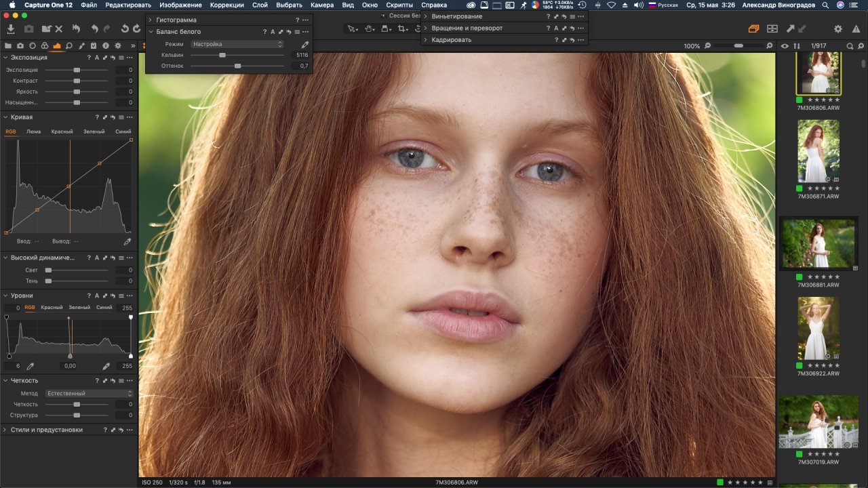This screenshot has height=488, width=868.
Task: Select the Pointer cursor tool
Action: 353,29
